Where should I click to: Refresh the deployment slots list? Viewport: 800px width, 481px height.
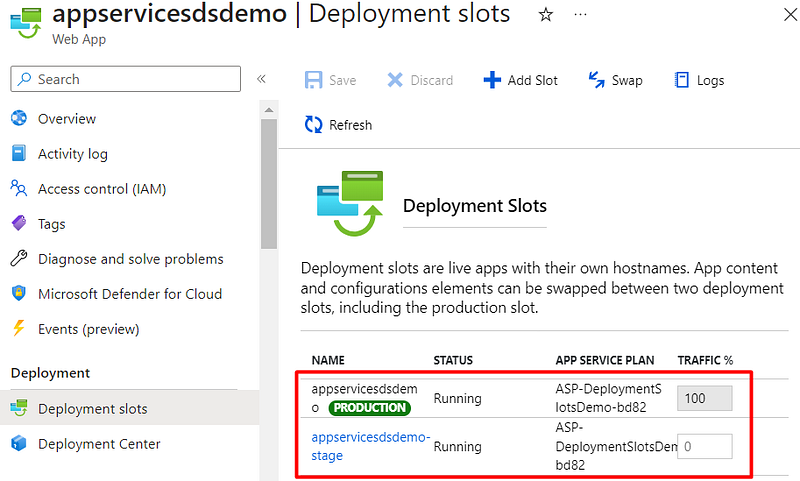click(338, 125)
